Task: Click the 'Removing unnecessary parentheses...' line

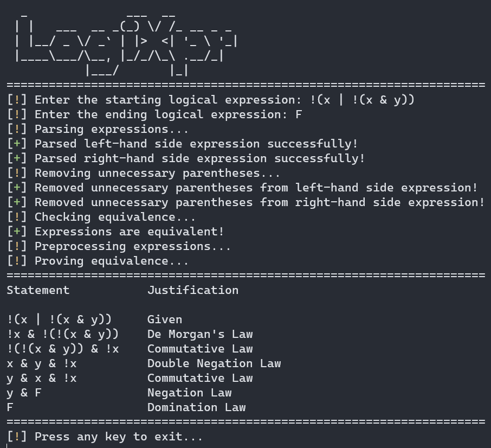Action: coord(144,173)
